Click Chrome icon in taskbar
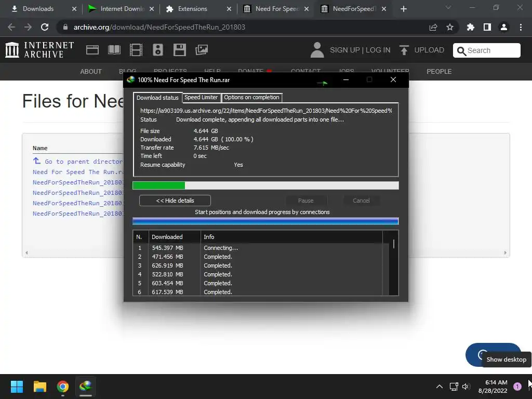The image size is (532, 399). [63, 387]
